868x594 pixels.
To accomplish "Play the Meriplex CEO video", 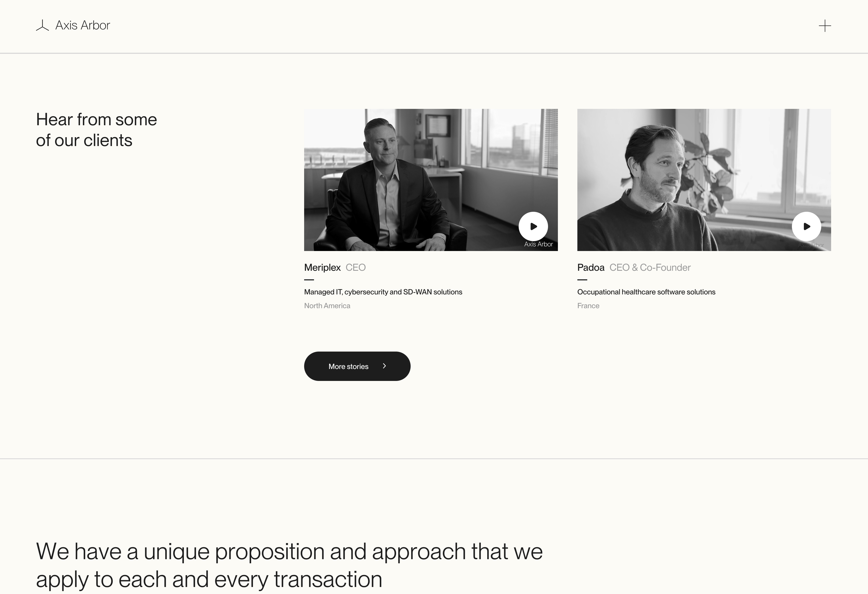I will click(x=533, y=226).
